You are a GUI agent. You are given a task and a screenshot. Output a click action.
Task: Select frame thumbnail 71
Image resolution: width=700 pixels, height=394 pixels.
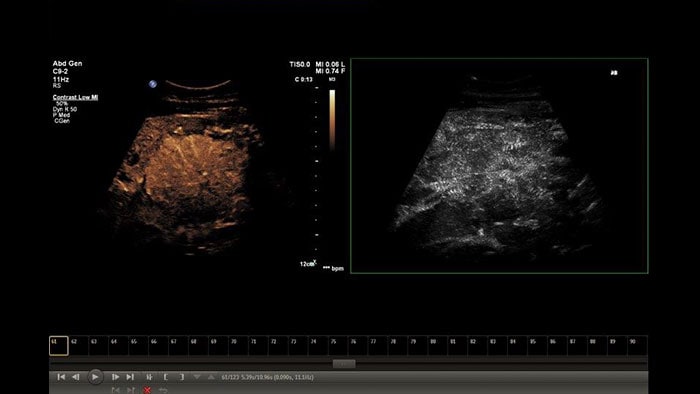click(258, 346)
